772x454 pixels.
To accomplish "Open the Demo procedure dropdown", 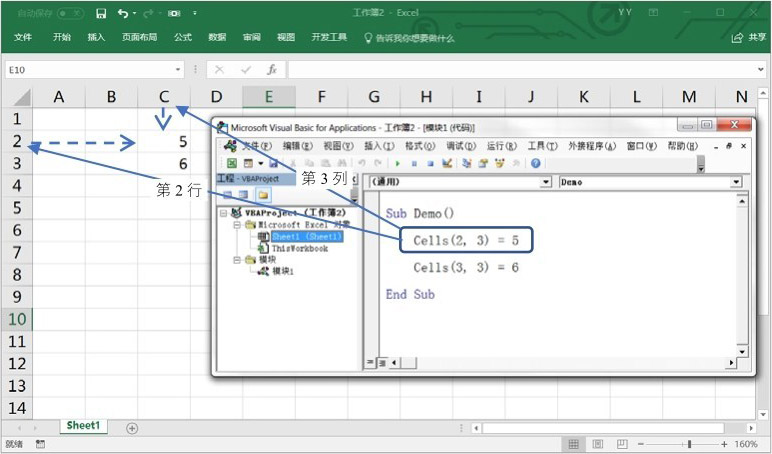I will 736,182.
